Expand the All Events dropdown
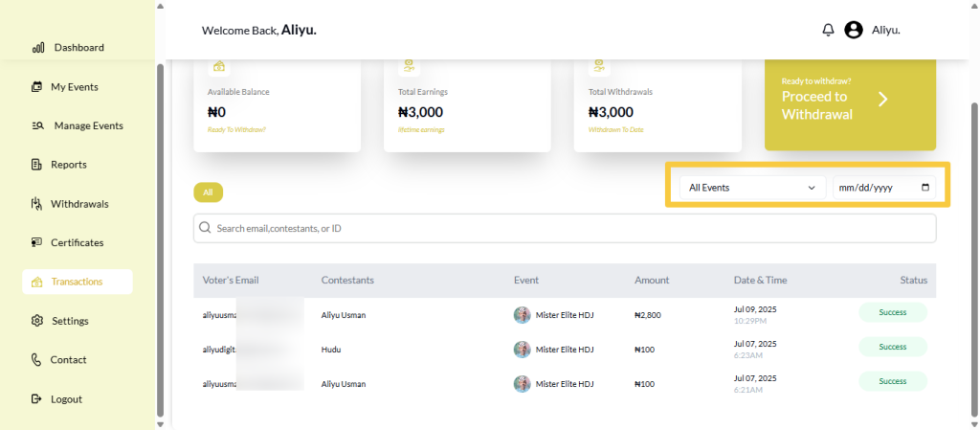980x430 pixels. pyautogui.click(x=752, y=188)
